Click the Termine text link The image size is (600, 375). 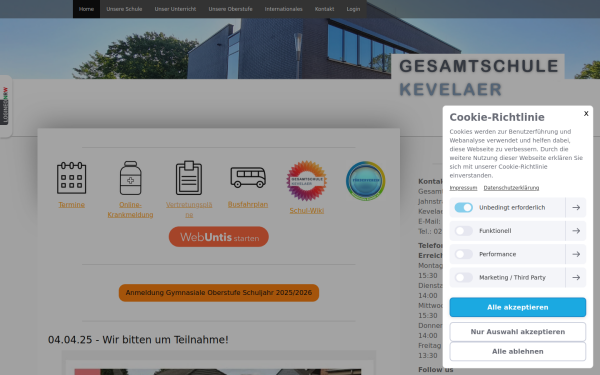click(72, 205)
